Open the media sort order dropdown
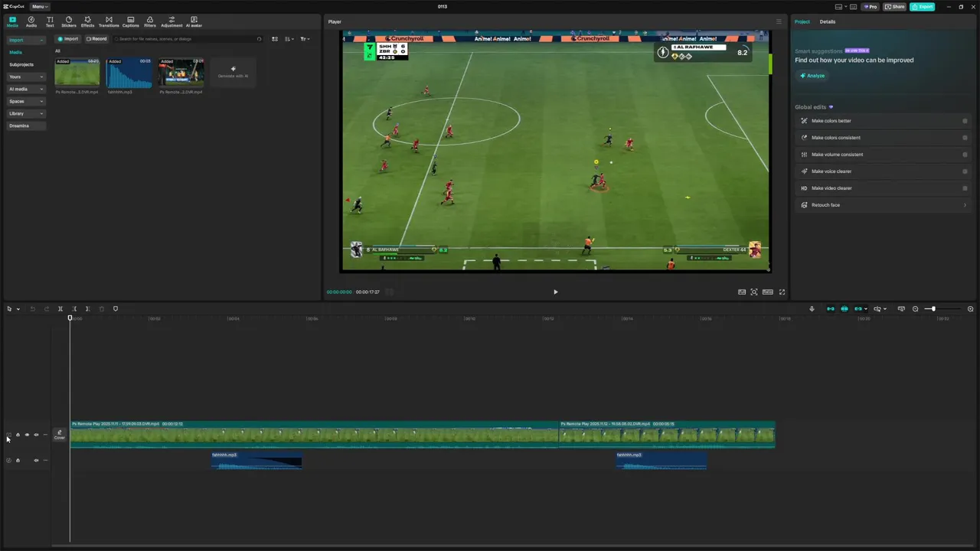 (289, 39)
